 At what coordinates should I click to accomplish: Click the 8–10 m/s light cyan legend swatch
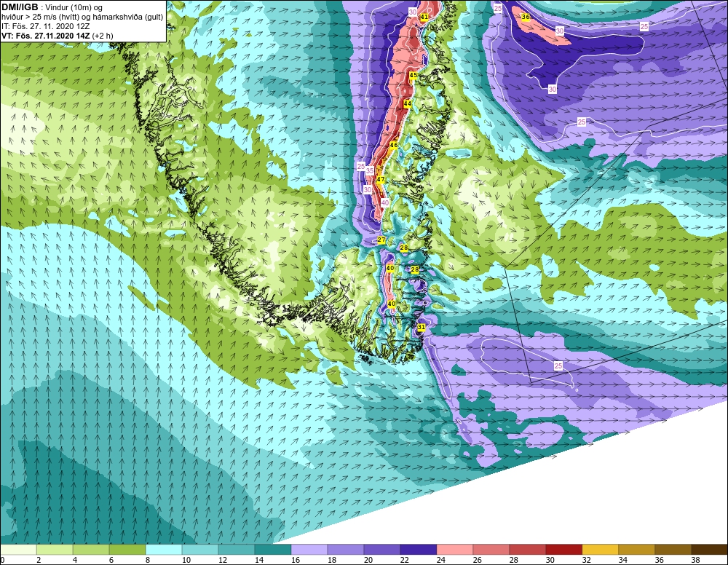(x=163, y=550)
